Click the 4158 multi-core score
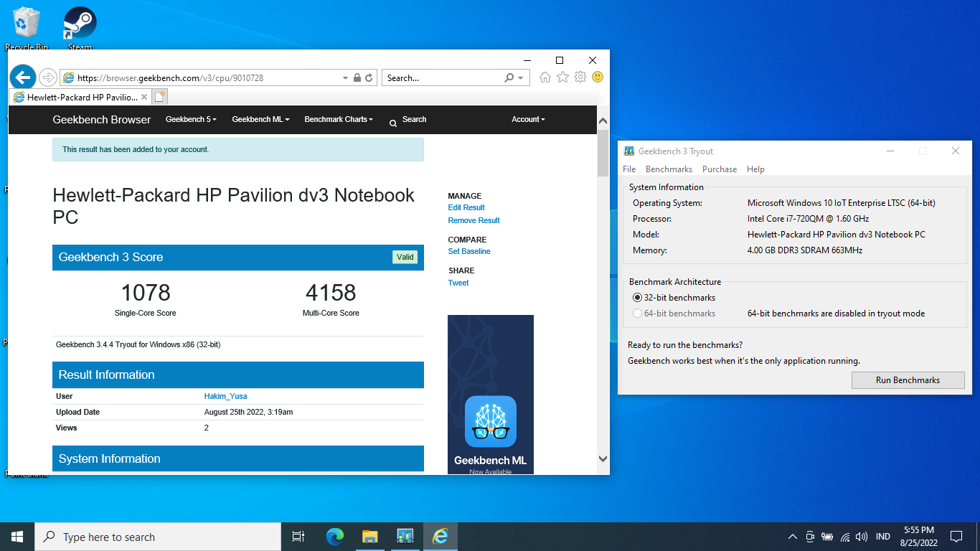Image resolution: width=980 pixels, height=551 pixels. click(x=331, y=292)
